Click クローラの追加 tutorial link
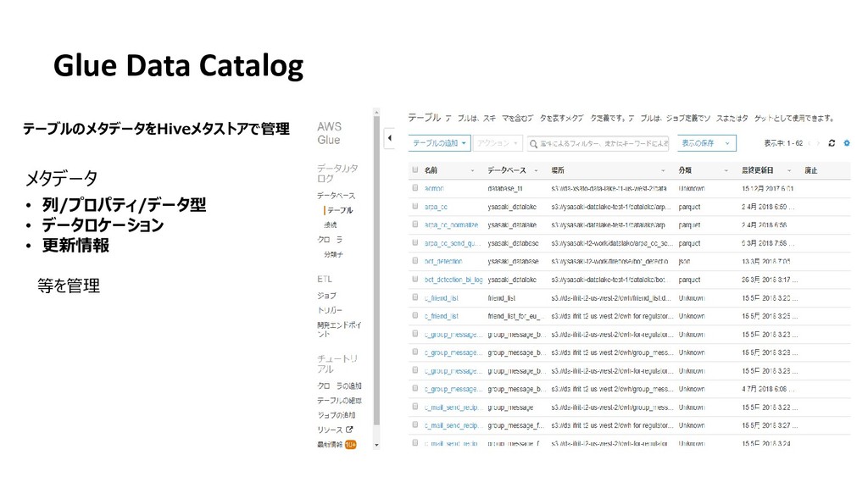Screen dimensions: 868x488 [x=339, y=385]
